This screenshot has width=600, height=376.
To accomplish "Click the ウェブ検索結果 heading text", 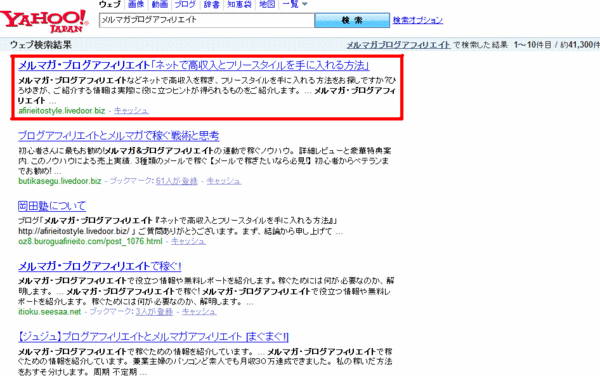I will pos(41,45).
